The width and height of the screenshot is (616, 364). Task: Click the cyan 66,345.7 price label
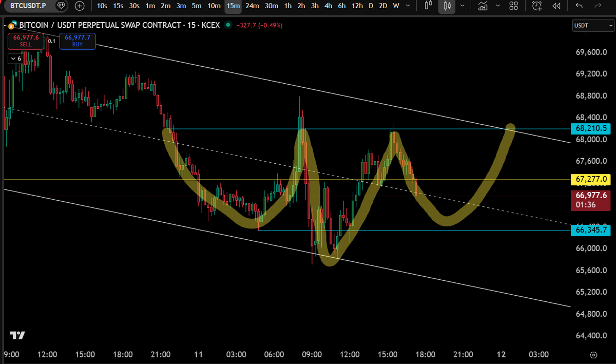[591, 230]
